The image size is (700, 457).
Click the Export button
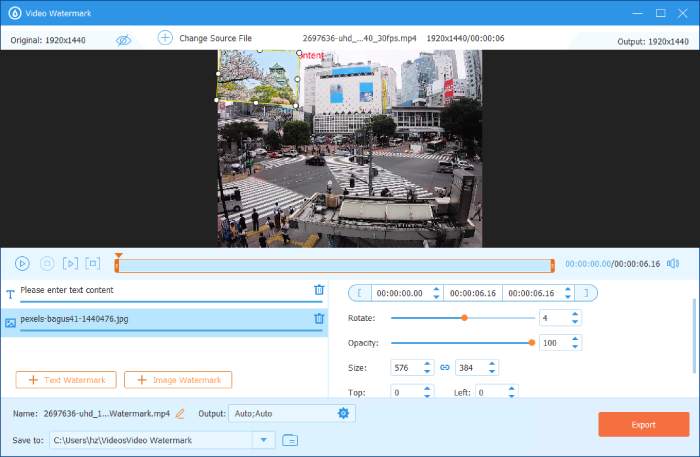coord(643,425)
